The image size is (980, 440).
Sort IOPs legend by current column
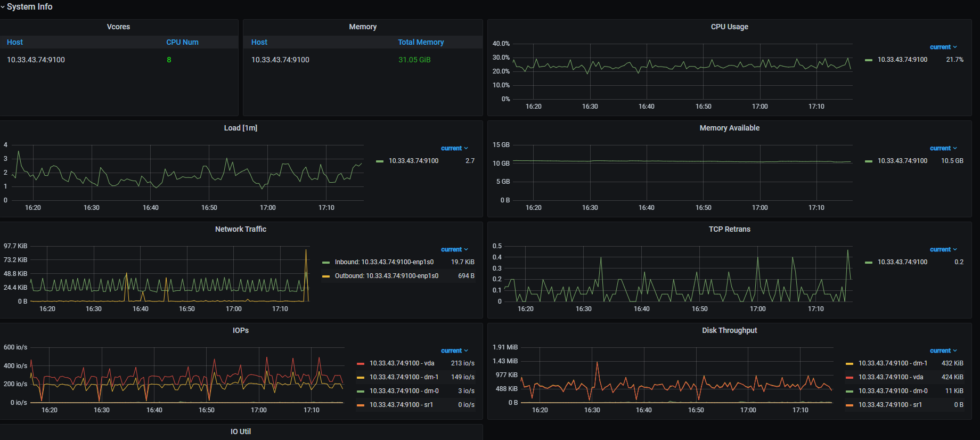click(x=454, y=351)
